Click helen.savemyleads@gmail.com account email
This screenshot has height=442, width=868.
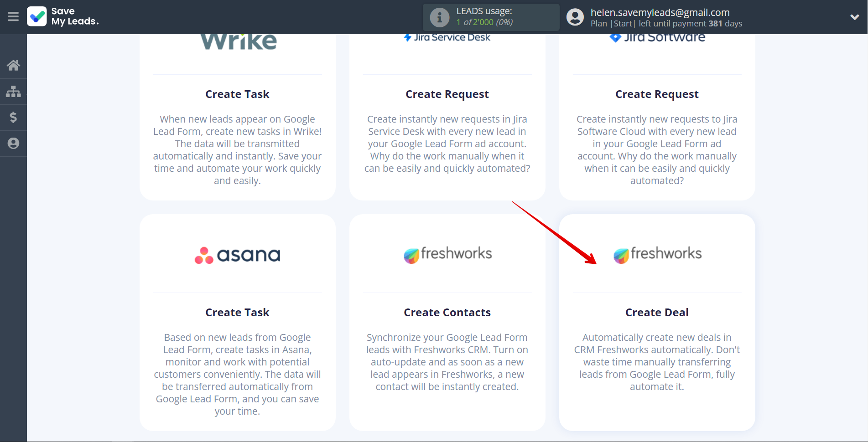(660, 12)
